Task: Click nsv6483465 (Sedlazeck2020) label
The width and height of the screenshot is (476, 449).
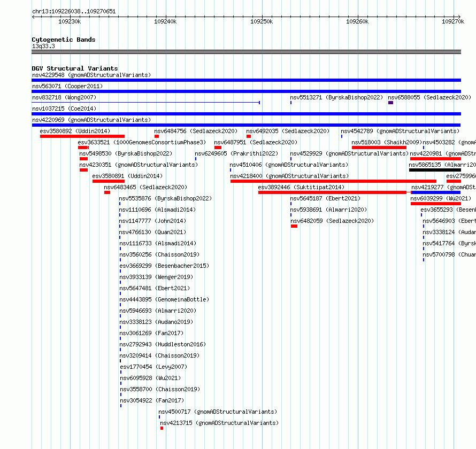Action: pyautogui.click(x=145, y=187)
